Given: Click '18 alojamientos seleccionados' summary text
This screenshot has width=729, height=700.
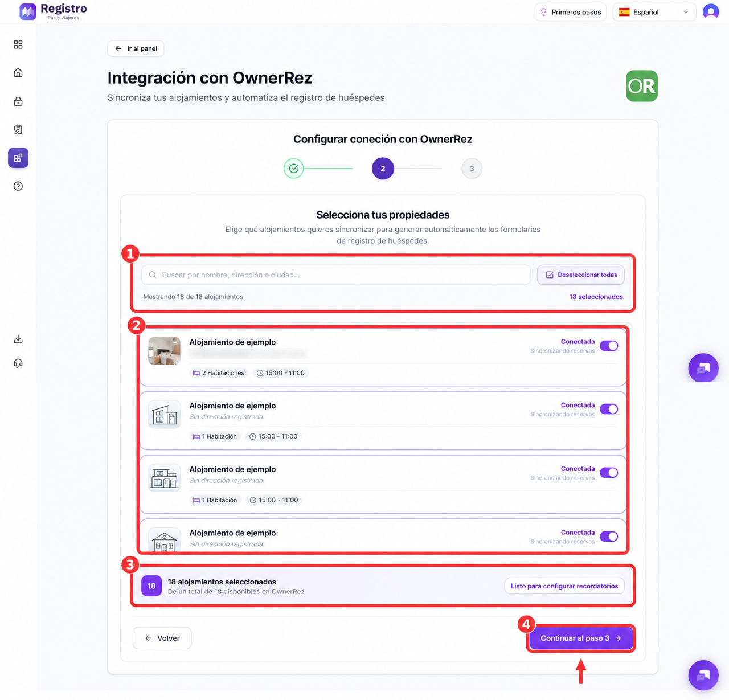Looking at the screenshot, I should [222, 582].
